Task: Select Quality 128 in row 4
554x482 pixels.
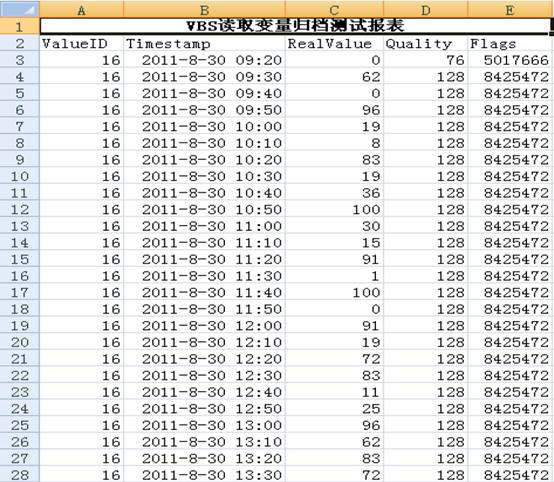Action: [x=426, y=77]
